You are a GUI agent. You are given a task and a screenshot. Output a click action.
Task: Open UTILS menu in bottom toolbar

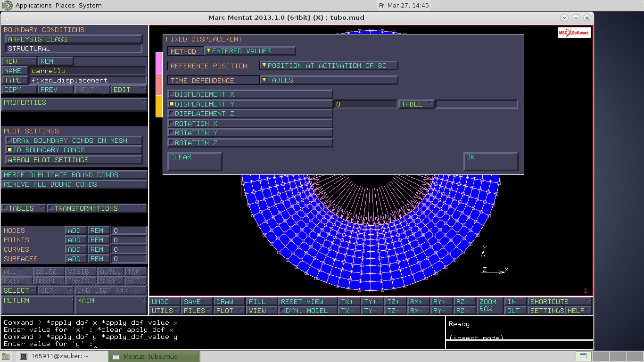(165, 311)
